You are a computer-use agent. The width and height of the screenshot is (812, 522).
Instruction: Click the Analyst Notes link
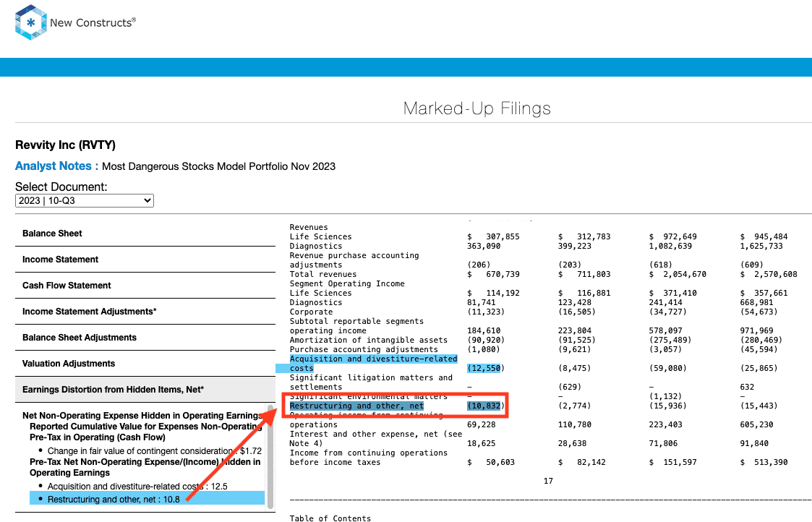coord(56,166)
